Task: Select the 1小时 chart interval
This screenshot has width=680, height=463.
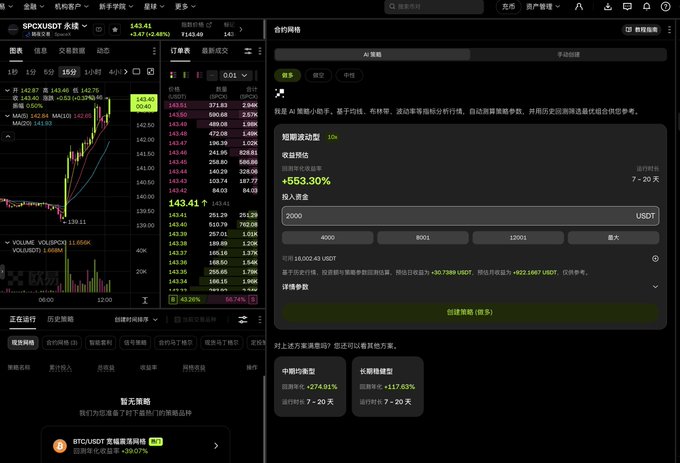Action: [x=92, y=72]
